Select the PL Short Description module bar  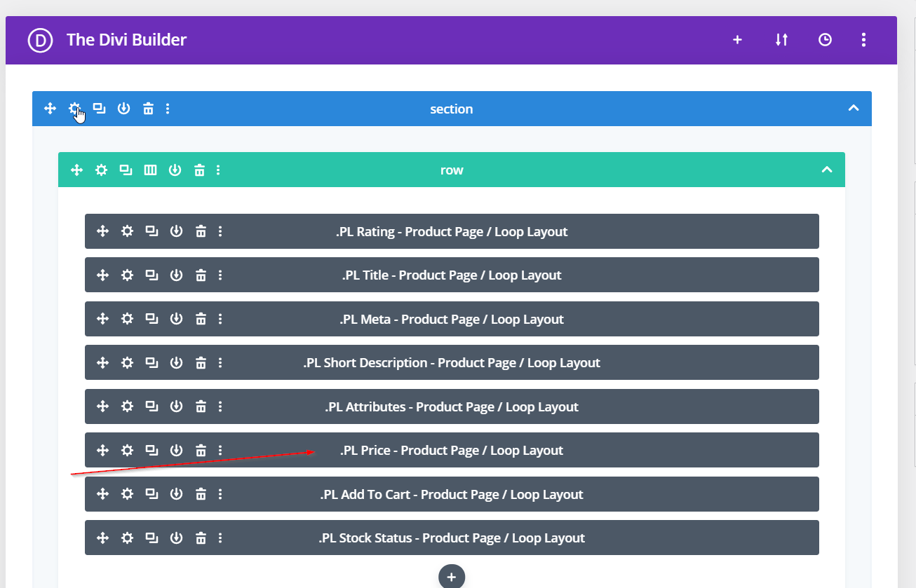point(452,362)
